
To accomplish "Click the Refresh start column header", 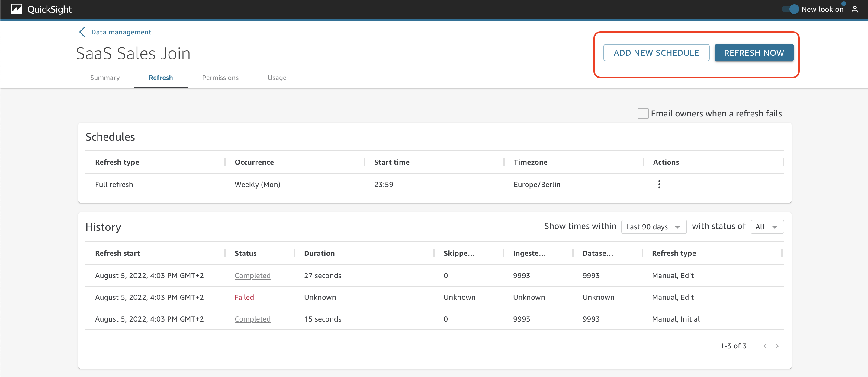I will 117,253.
